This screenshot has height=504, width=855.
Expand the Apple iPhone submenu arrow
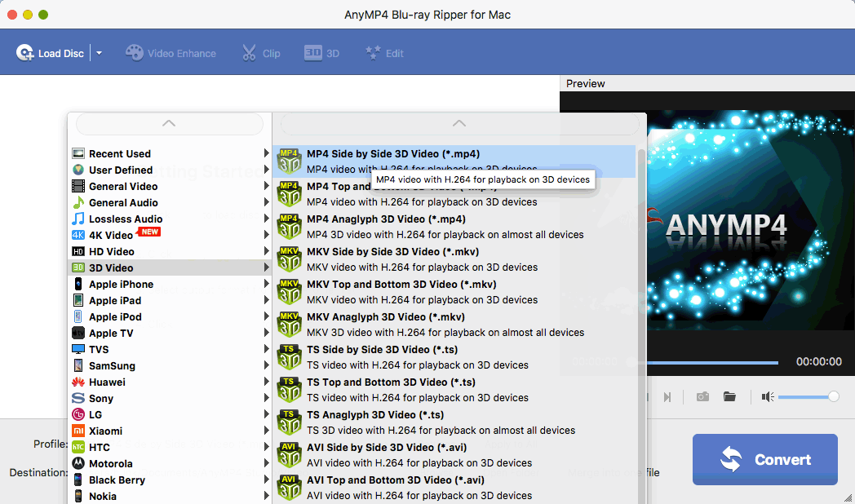(266, 284)
